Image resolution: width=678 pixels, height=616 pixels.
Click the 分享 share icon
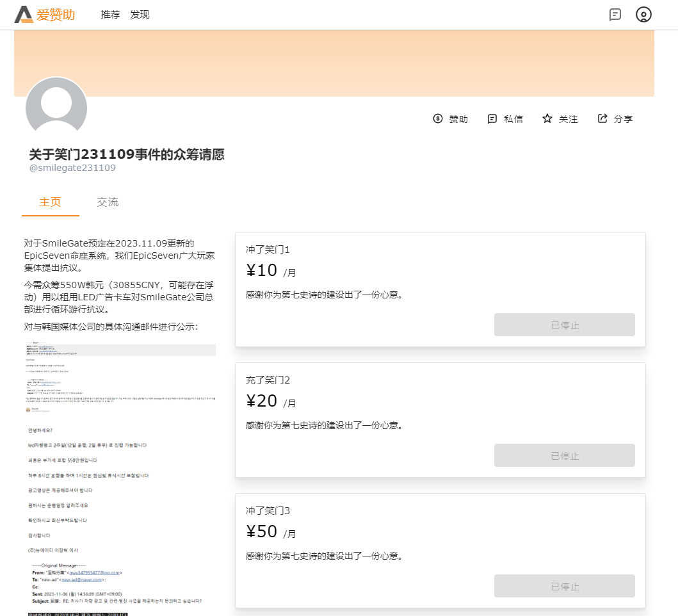click(x=602, y=119)
